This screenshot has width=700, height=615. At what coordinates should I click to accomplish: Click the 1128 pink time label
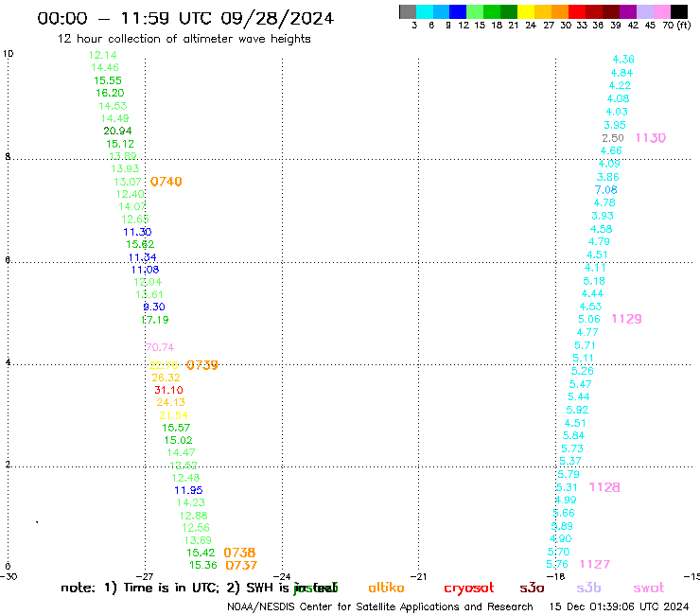point(604,487)
